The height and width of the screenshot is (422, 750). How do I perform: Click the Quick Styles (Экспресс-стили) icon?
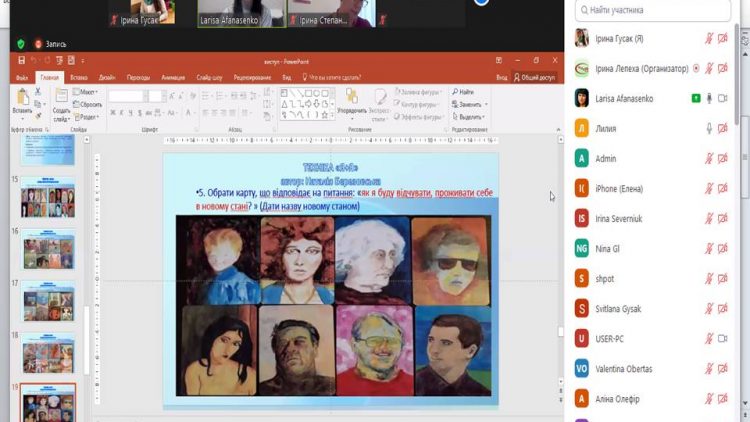[380, 96]
